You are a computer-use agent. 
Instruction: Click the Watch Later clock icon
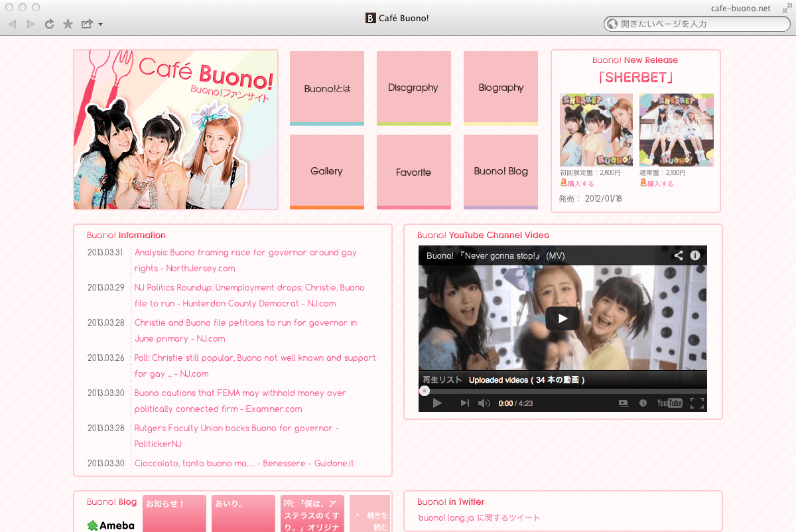coord(643,403)
